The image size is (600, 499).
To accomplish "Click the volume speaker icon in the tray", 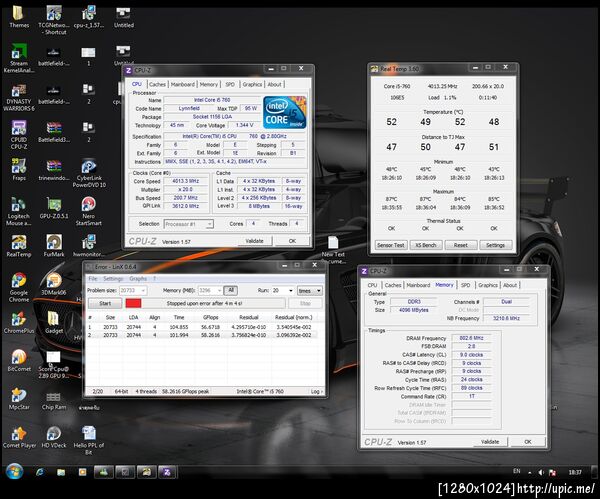I will pyautogui.click(x=541, y=473).
